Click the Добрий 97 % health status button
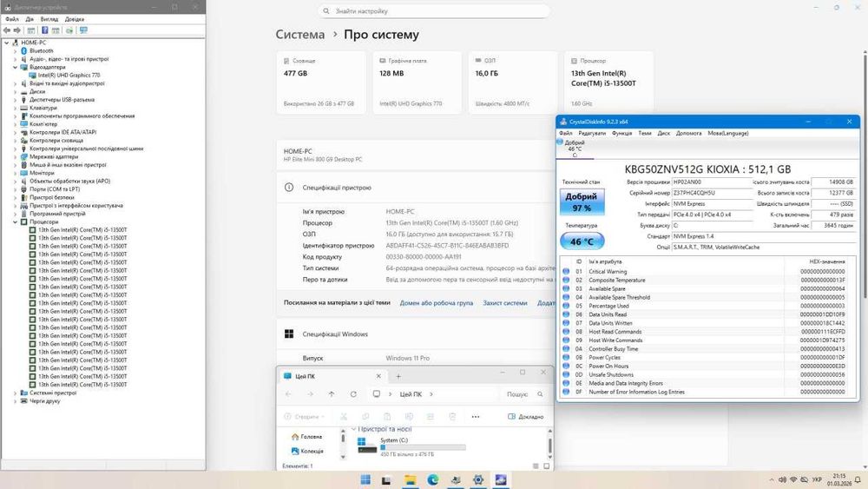 [582, 202]
